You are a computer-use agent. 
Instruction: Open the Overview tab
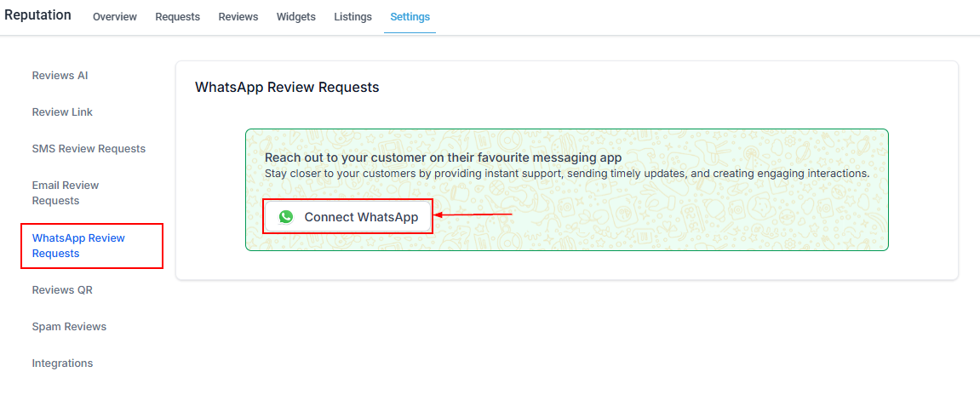(x=115, y=17)
